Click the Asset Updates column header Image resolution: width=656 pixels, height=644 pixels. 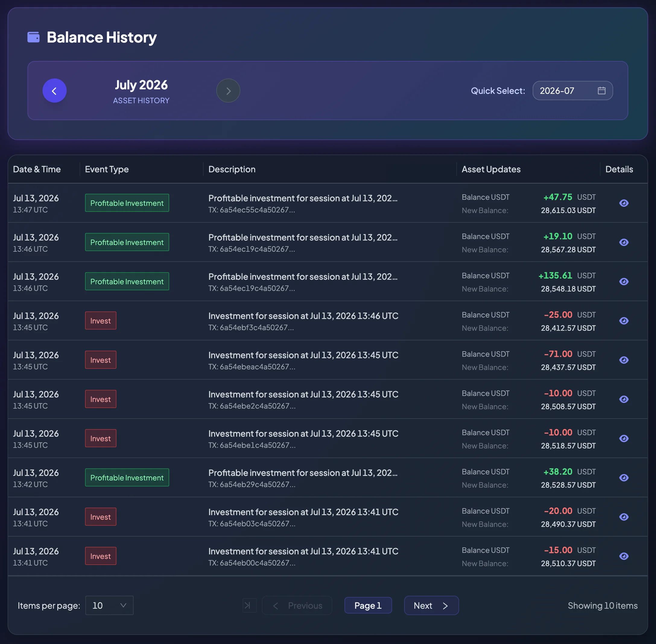point(491,169)
